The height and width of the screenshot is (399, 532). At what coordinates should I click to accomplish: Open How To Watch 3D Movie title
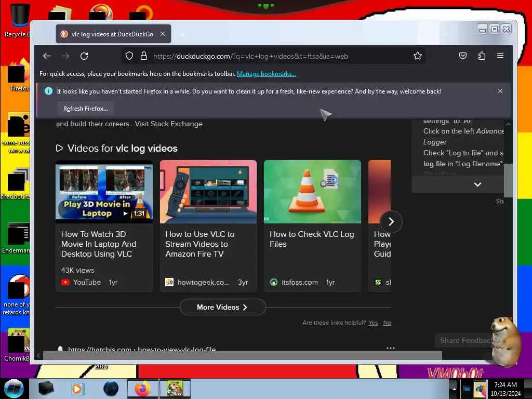99,244
